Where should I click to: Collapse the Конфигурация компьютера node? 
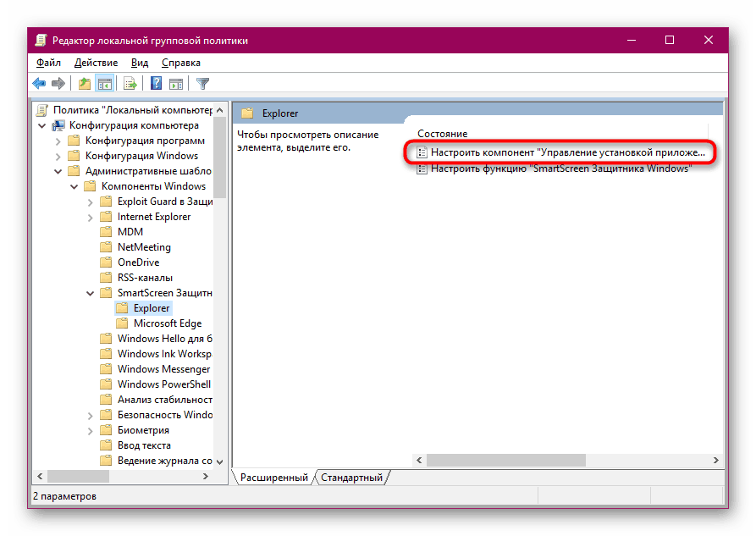(x=42, y=126)
